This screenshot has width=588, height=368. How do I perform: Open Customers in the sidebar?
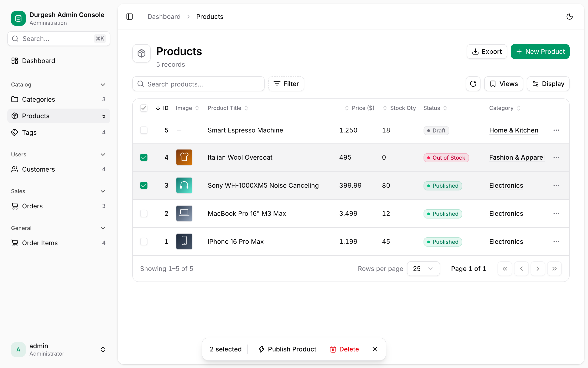tap(59, 169)
